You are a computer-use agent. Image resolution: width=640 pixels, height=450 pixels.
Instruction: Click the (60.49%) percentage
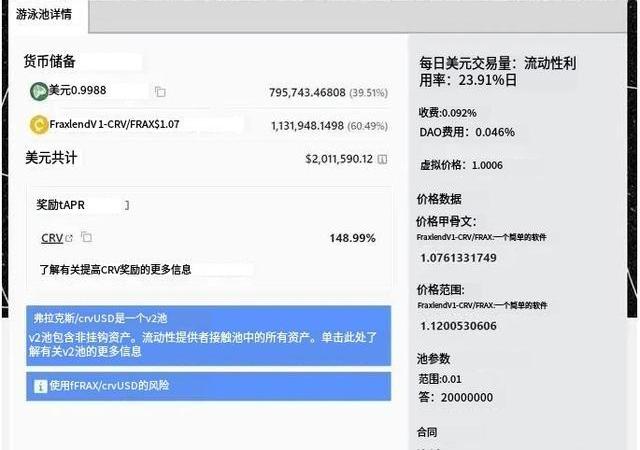pos(367,126)
